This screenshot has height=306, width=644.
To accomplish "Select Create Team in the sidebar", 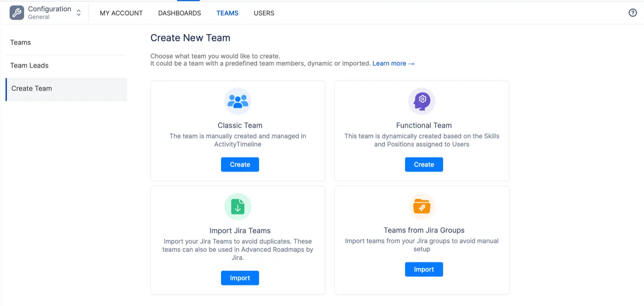I will point(32,88).
